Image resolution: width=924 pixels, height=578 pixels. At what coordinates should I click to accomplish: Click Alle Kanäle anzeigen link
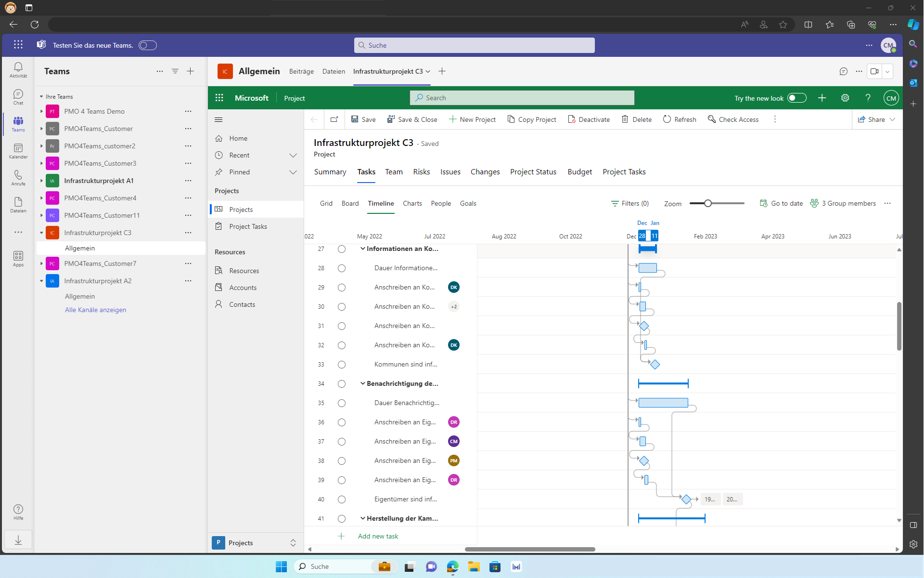tap(95, 310)
